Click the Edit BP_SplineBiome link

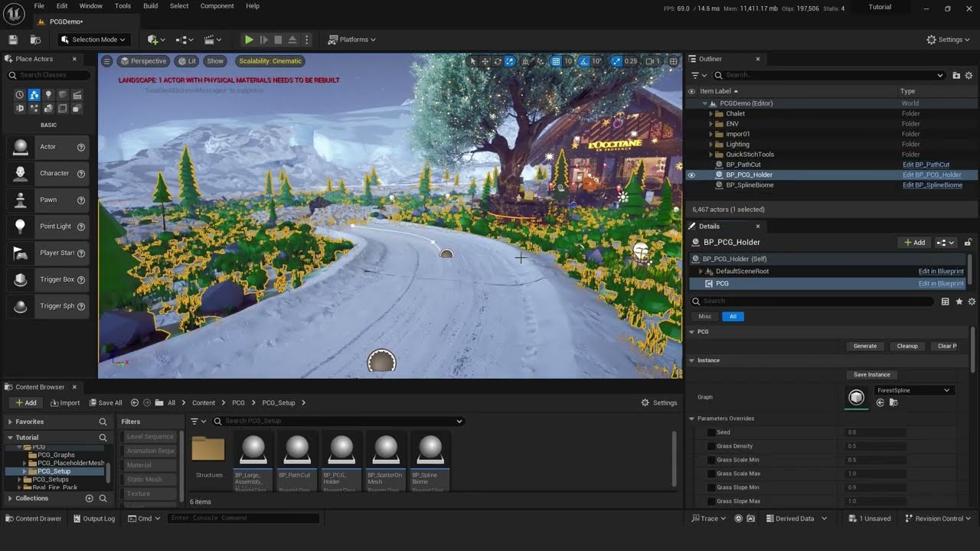pos(933,185)
